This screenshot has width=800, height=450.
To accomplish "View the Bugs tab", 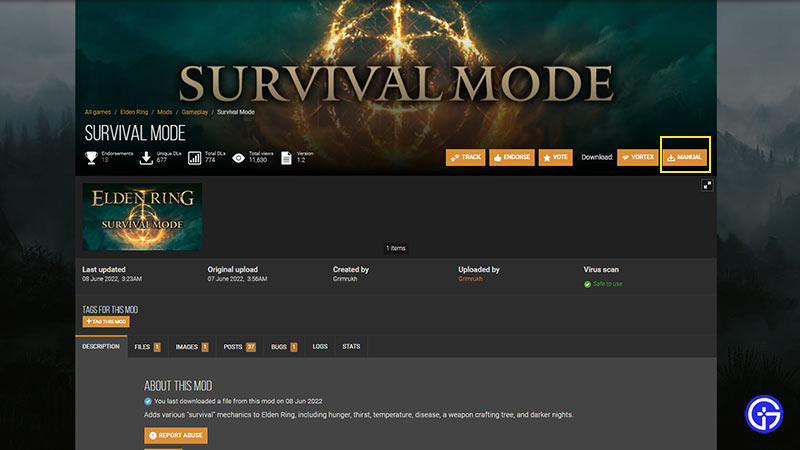I will pyautogui.click(x=284, y=347).
